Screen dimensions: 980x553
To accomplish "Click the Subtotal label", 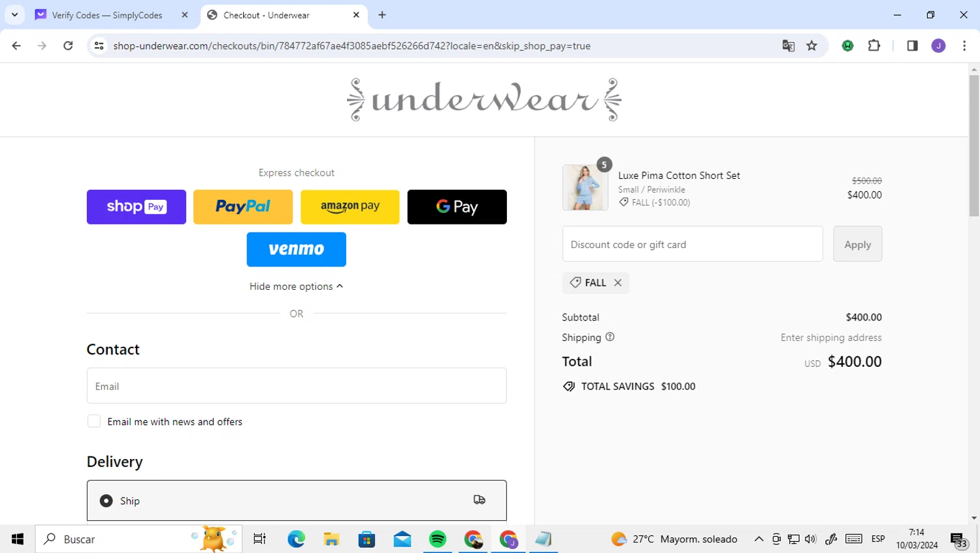I will [581, 317].
